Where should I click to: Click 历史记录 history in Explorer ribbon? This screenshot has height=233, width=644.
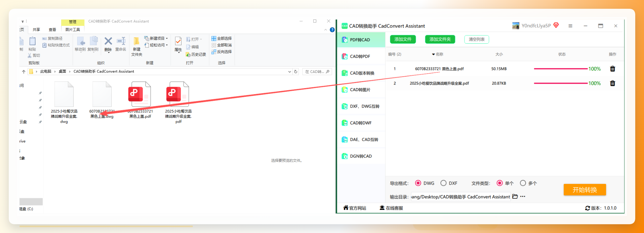coord(196,54)
